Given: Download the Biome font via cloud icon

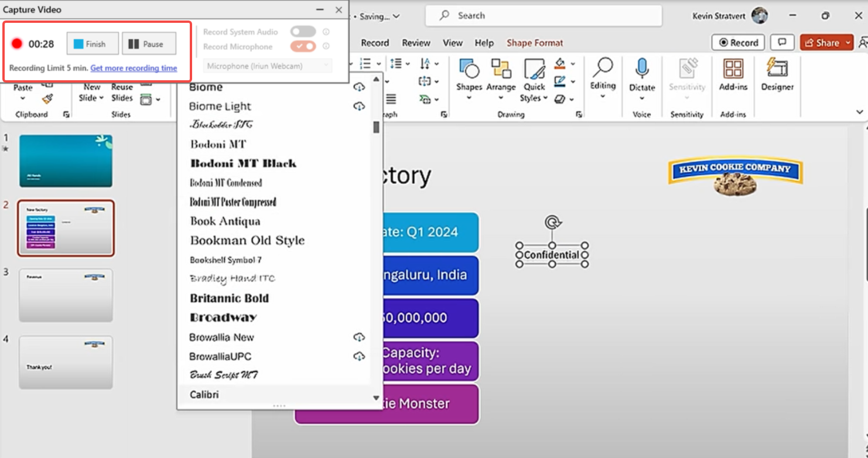Looking at the screenshot, I should coord(359,87).
